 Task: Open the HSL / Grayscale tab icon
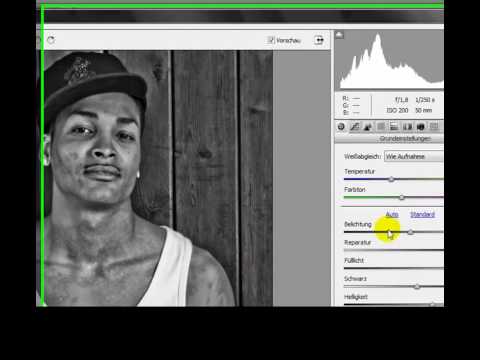pyautogui.click(x=381, y=127)
